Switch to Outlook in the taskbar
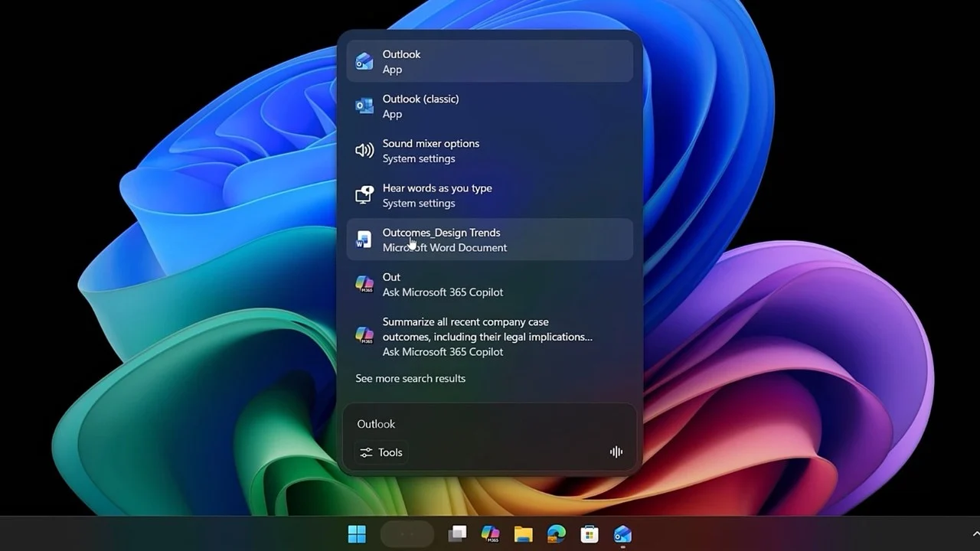 622,533
